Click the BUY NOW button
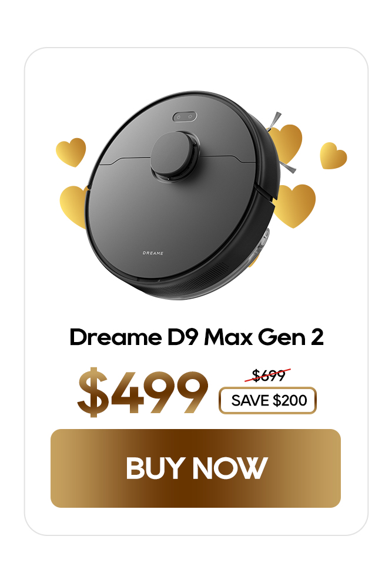 tap(196, 468)
